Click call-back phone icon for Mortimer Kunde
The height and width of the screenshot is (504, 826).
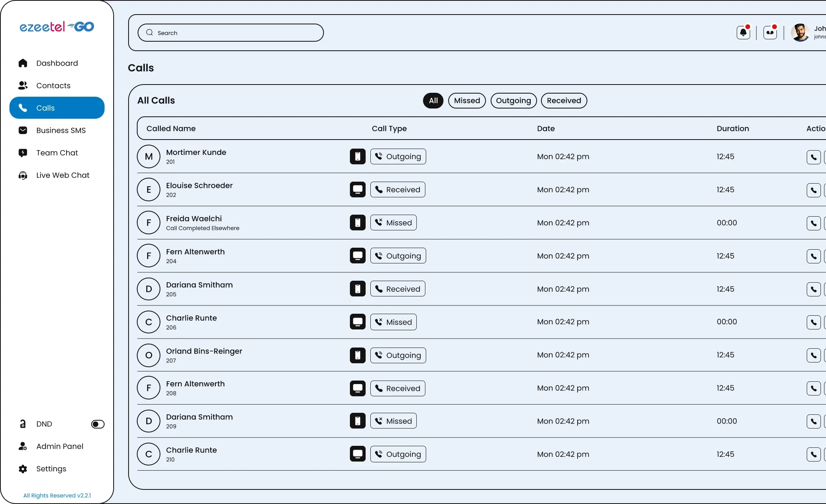[813, 157]
